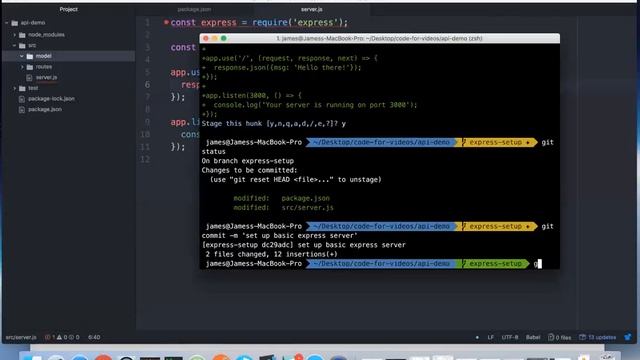Switch to the server.js editor tab

[x=311, y=9]
